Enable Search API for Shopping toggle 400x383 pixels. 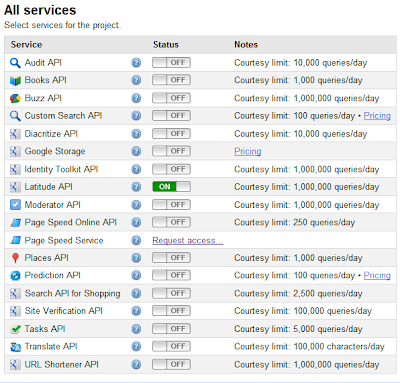[171, 293]
